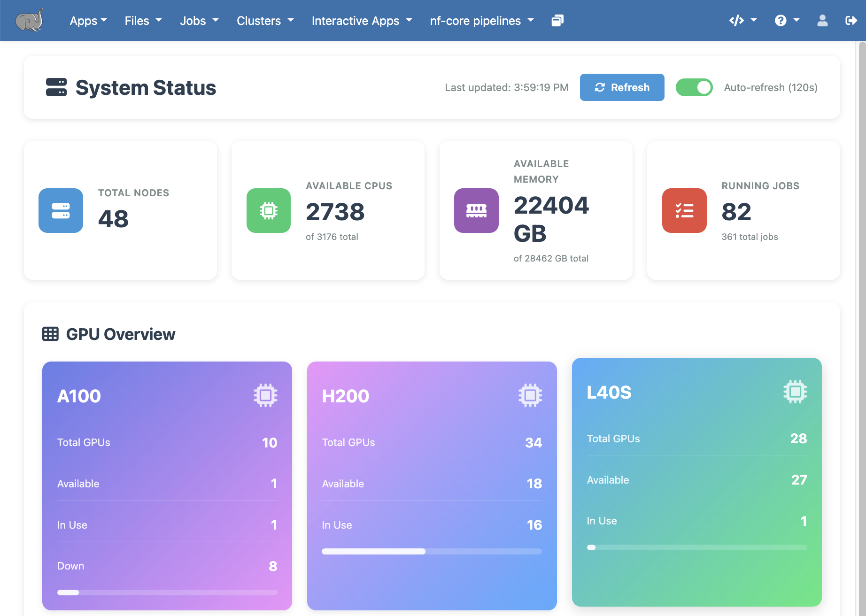Open the Clusters dropdown
This screenshot has width=866, height=616.
265,21
